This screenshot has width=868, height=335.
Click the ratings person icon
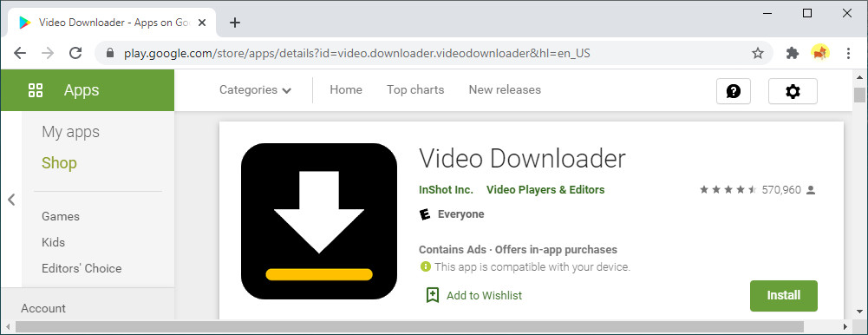(811, 190)
